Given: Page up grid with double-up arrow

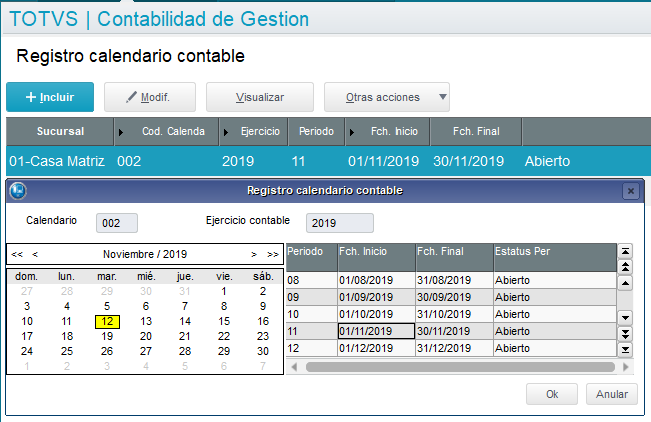Looking at the screenshot, I should (x=625, y=267).
